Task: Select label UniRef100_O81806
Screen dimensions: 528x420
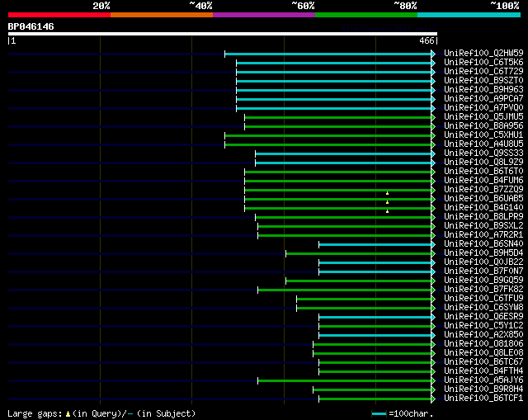Action: (x=483, y=344)
